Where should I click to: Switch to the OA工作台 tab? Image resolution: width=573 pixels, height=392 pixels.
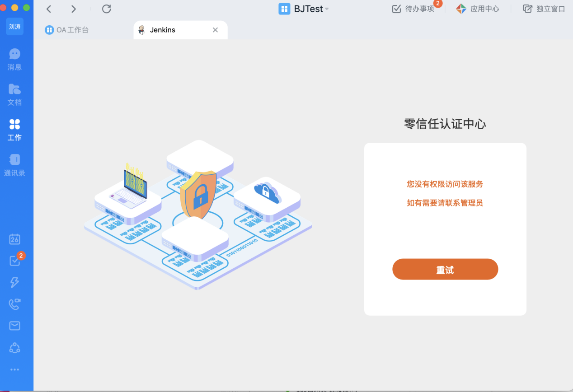67,30
